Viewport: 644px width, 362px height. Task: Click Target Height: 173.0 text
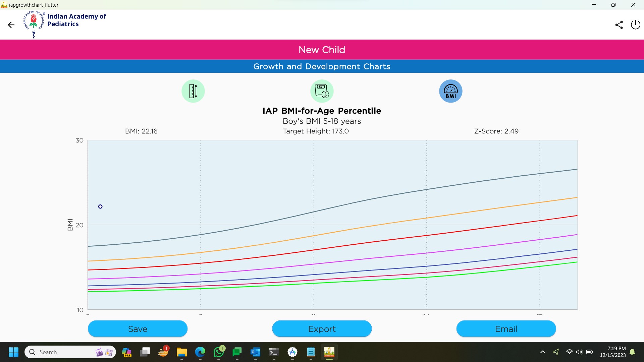[316, 131]
